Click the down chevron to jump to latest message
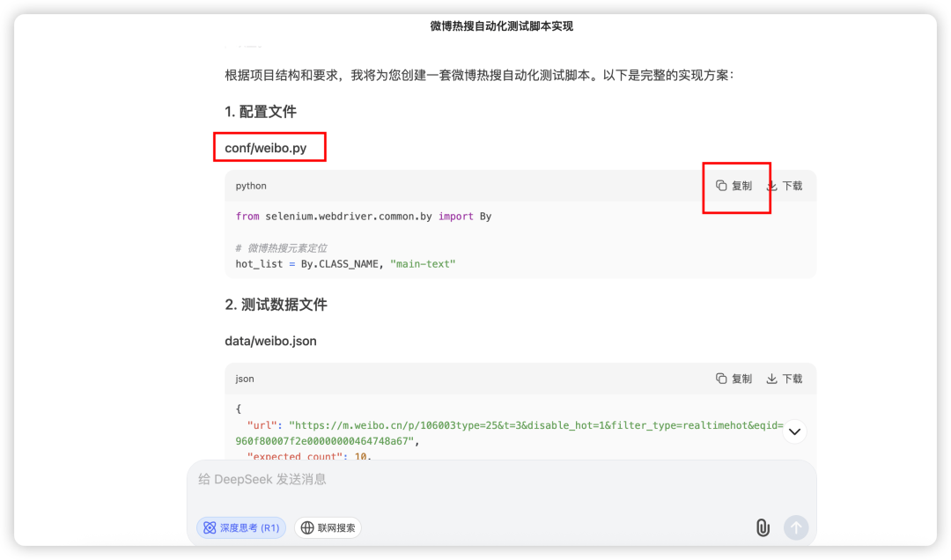Image resolution: width=951 pixels, height=560 pixels. point(794,431)
